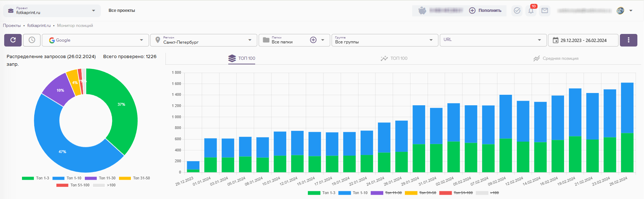Expand the Google search engine dropdown
This screenshot has height=199, width=644.
click(x=95, y=40)
